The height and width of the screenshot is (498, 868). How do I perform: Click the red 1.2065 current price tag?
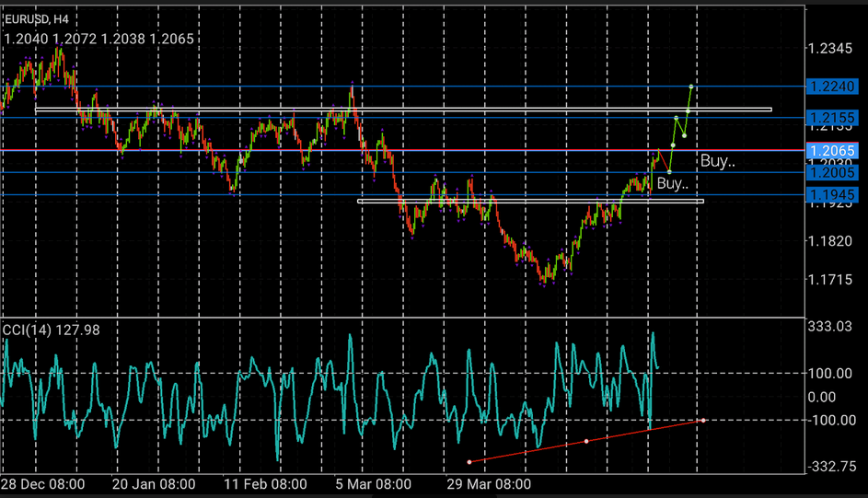coord(832,150)
